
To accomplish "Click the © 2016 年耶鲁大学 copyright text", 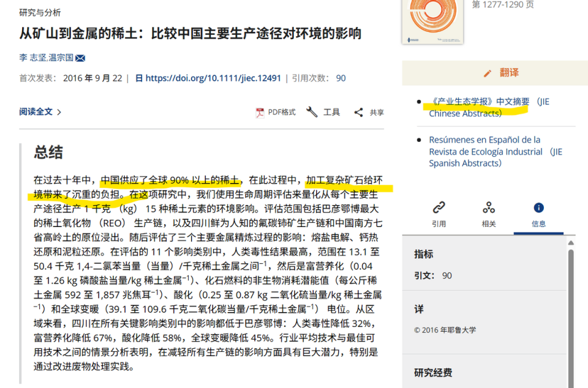I will pyautogui.click(x=445, y=330).
